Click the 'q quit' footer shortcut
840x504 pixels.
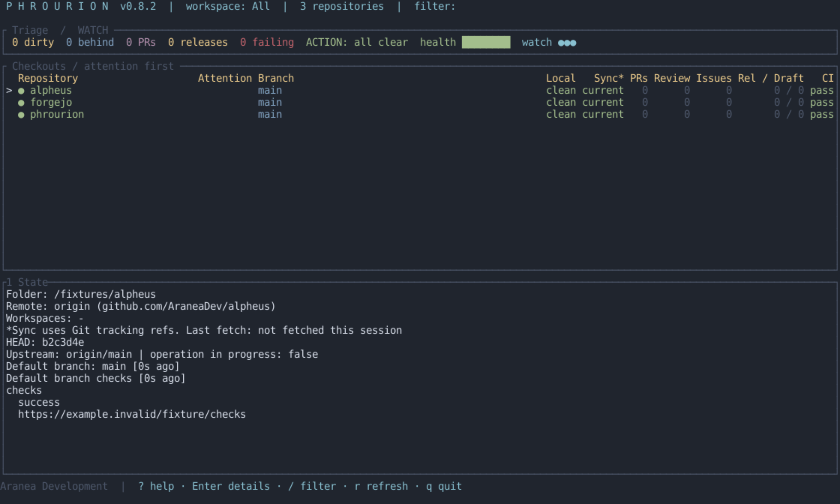443,486
